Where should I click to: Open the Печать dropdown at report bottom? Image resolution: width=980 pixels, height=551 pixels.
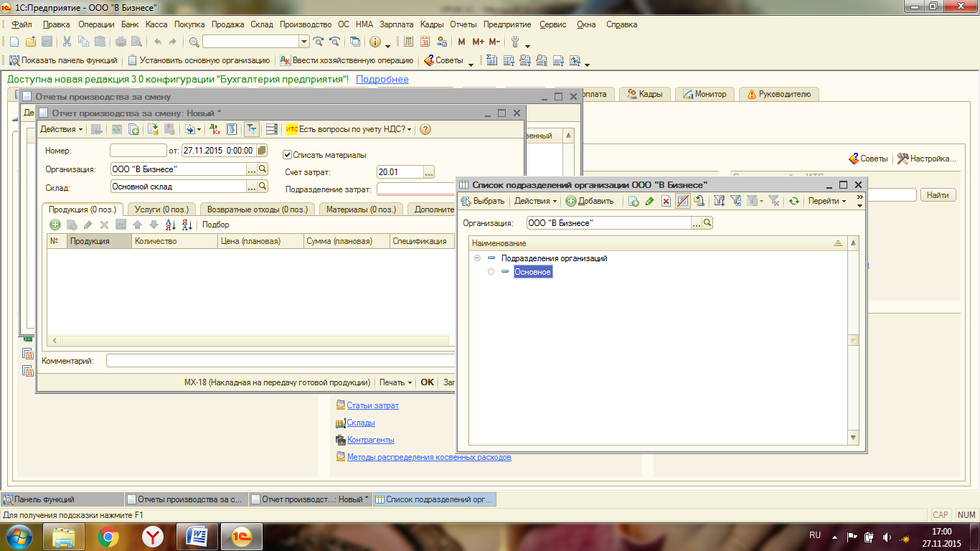pos(396,382)
